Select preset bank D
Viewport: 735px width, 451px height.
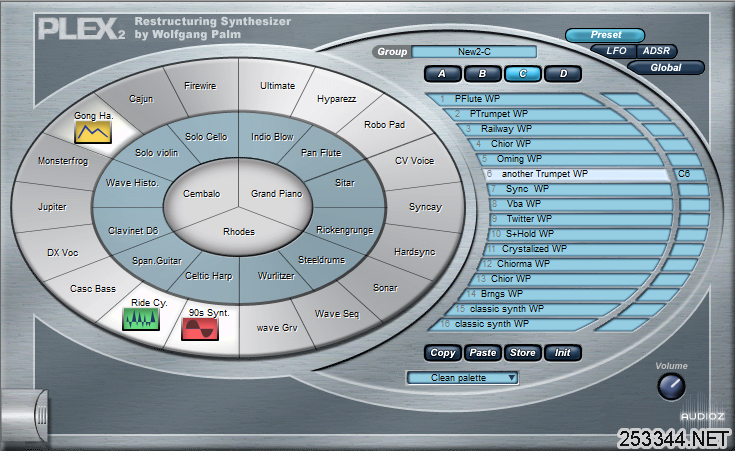coord(563,74)
